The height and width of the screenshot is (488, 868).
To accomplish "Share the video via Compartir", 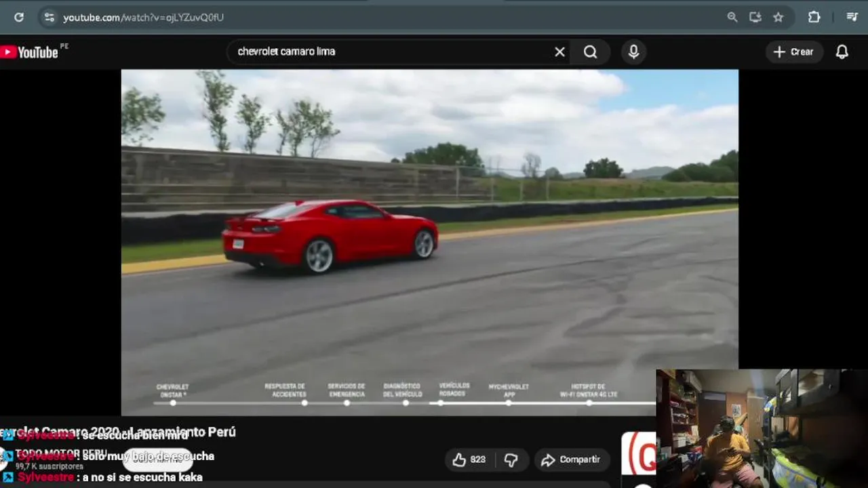I will [571, 460].
